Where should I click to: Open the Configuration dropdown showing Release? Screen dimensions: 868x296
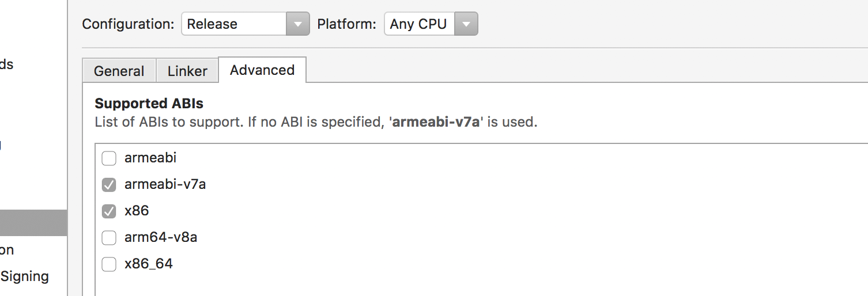click(x=233, y=24)
